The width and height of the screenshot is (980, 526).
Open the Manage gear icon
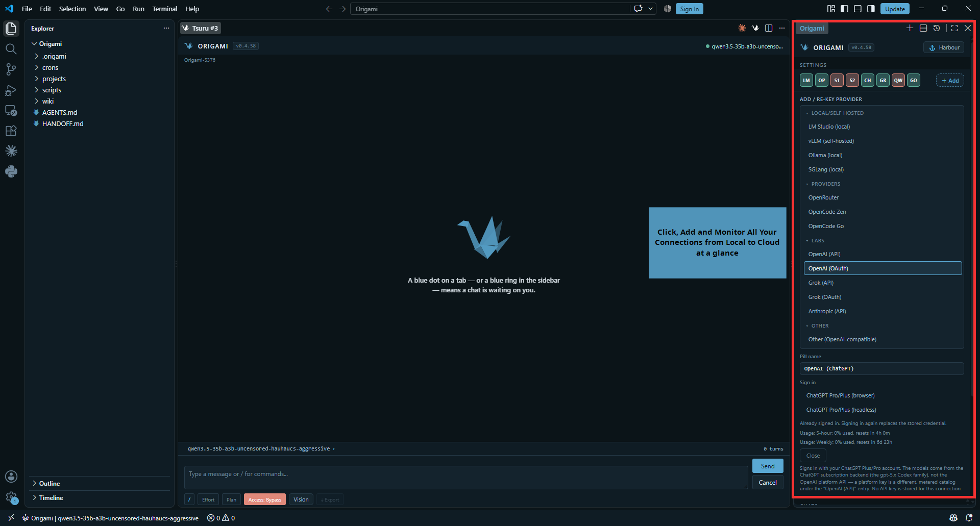11,497
